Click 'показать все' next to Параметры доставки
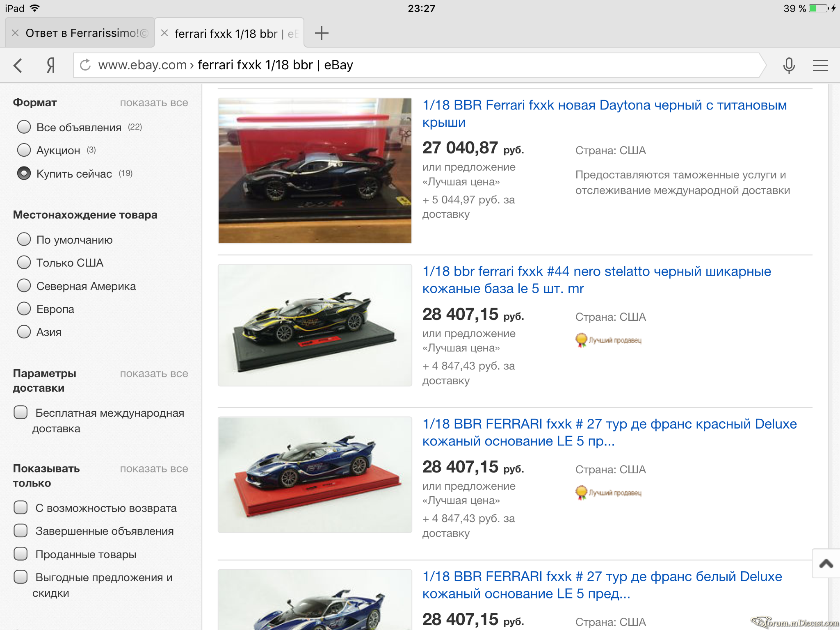 click(154, 374)
